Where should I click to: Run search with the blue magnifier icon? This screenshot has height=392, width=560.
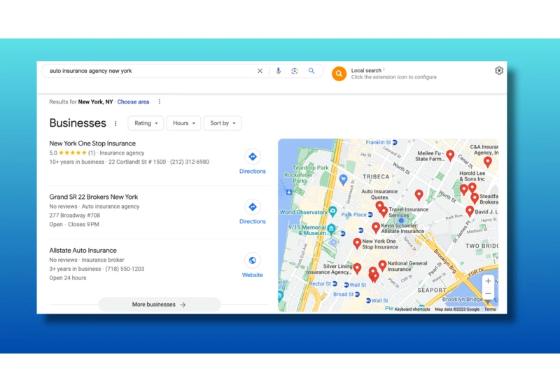311,71
